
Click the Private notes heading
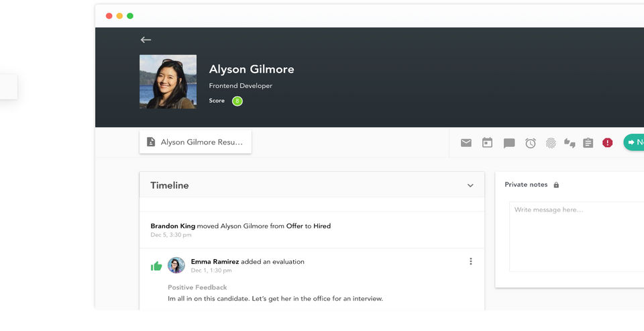point(526,185)
